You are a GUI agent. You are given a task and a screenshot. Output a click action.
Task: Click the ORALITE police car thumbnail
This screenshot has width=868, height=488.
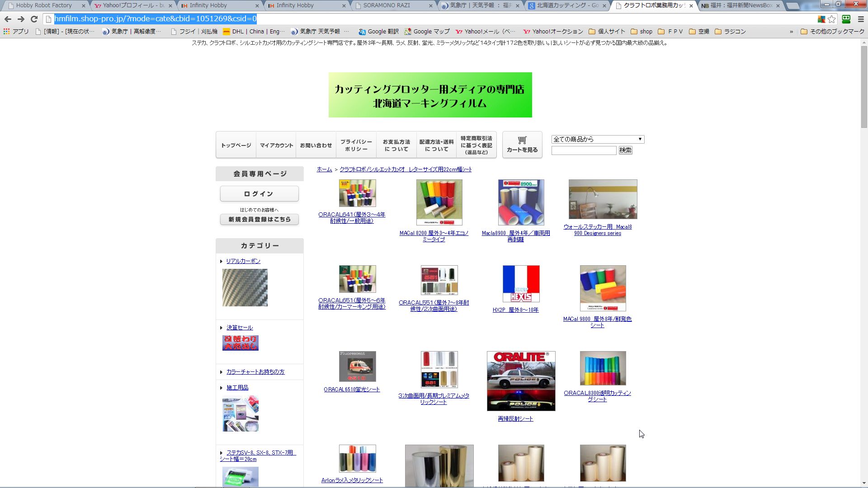(521, 381)
